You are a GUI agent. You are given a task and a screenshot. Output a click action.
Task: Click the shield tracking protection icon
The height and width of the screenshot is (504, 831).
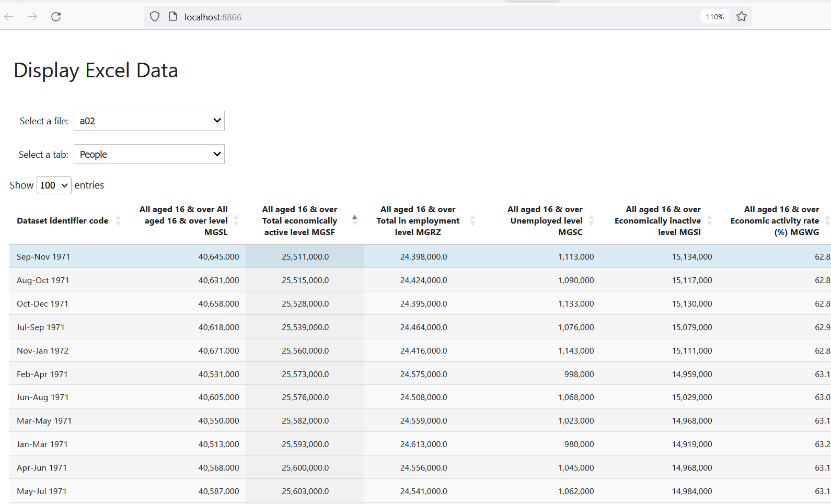[155, 17]
